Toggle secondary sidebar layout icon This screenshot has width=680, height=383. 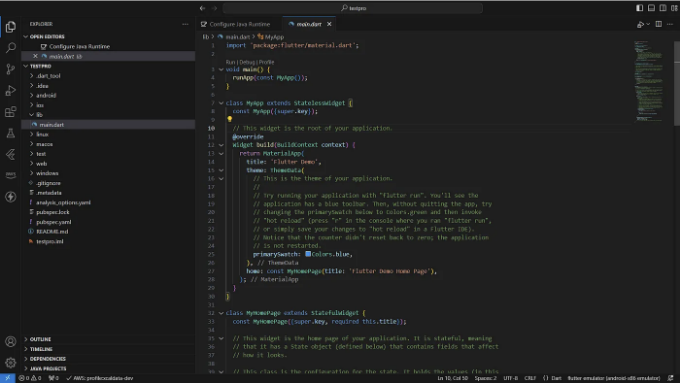tap(663, 8)
